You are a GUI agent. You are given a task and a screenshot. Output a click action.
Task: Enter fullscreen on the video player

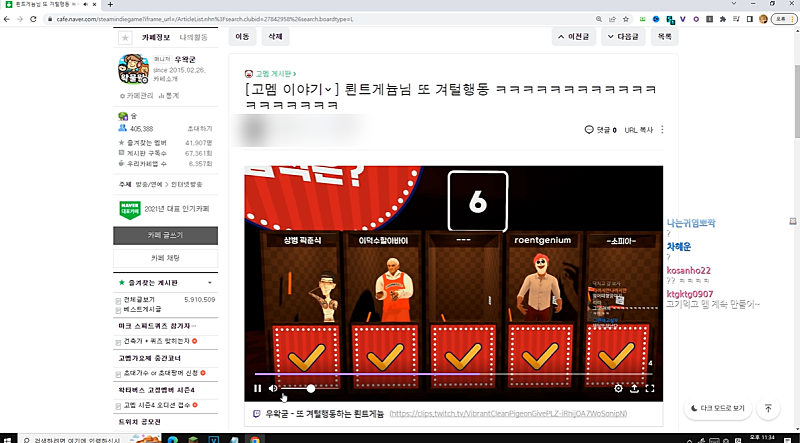coord(650,388)
